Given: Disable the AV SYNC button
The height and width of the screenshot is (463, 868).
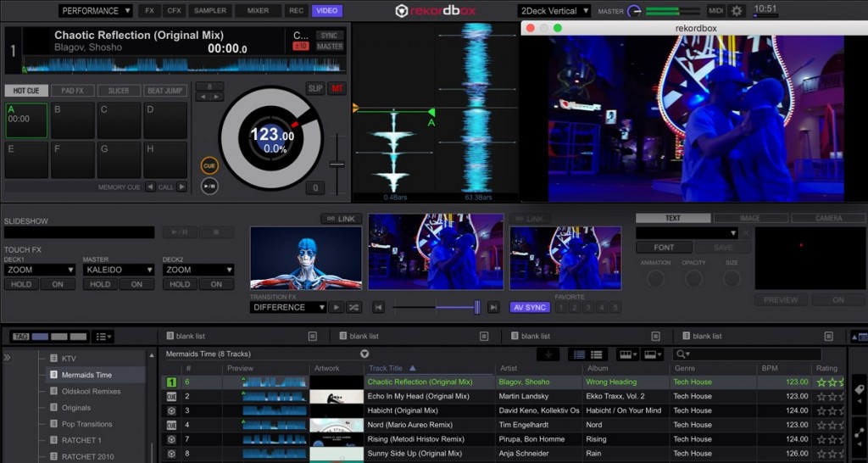Looking at the screenshot, I should coord(531,307).
